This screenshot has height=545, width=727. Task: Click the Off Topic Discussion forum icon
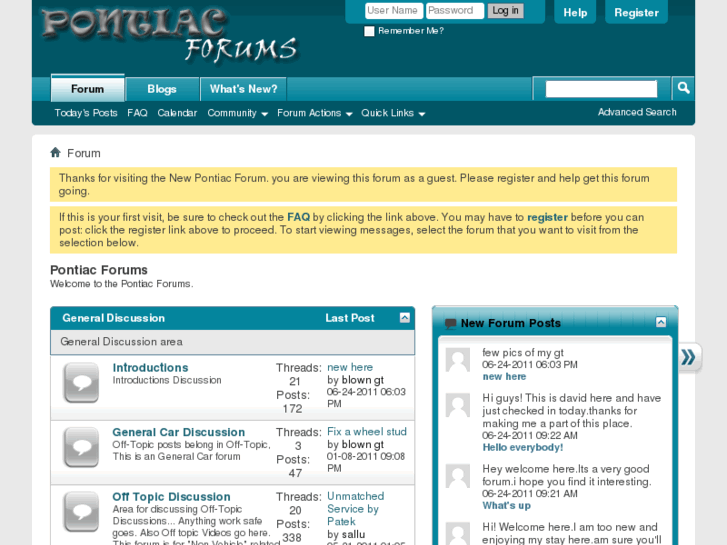81,512
